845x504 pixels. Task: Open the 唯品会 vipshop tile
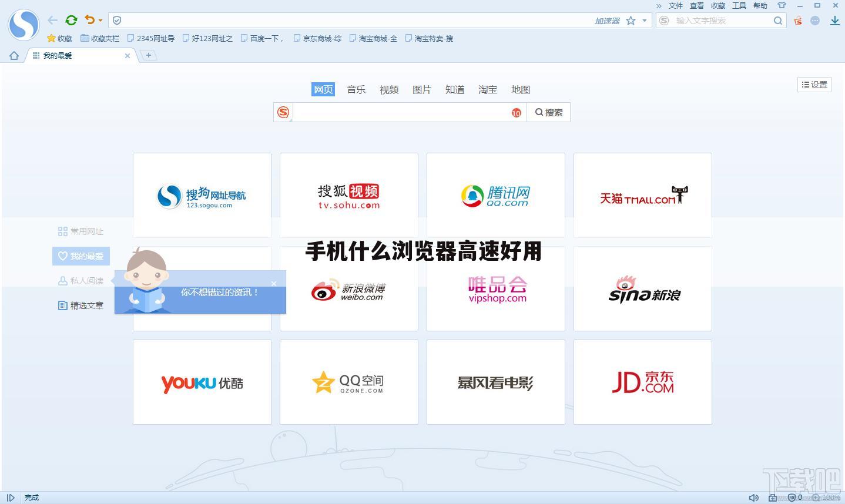tap(496, 288)
